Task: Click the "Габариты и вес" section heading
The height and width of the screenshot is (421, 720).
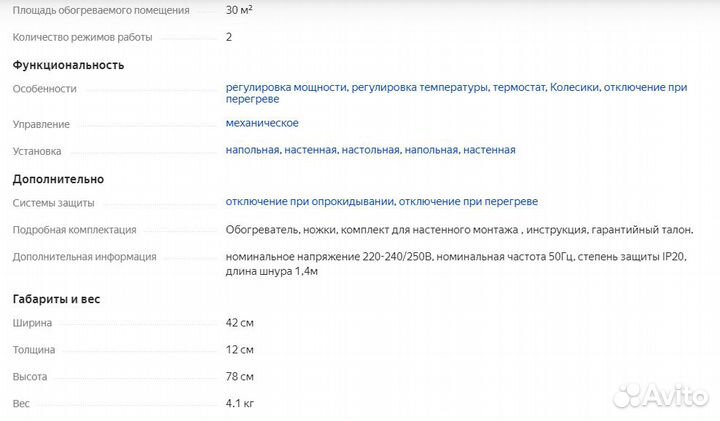Action: point(56,299)
